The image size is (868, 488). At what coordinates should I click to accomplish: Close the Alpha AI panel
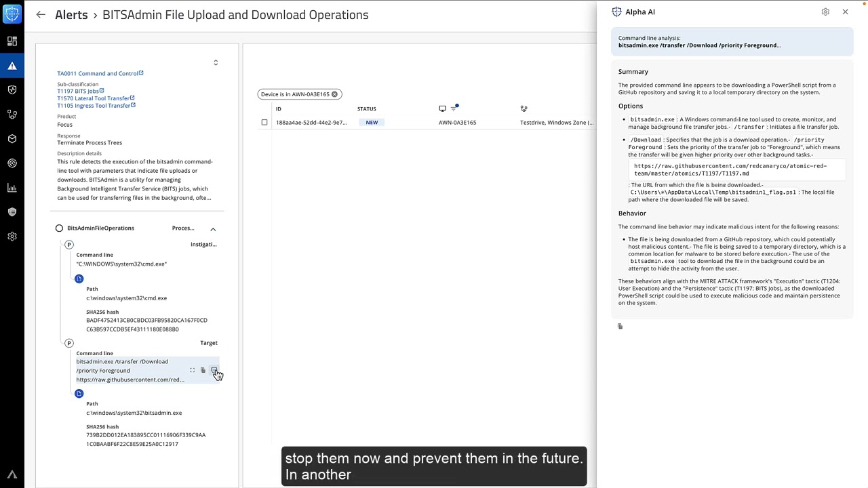[x=845, y=12]
